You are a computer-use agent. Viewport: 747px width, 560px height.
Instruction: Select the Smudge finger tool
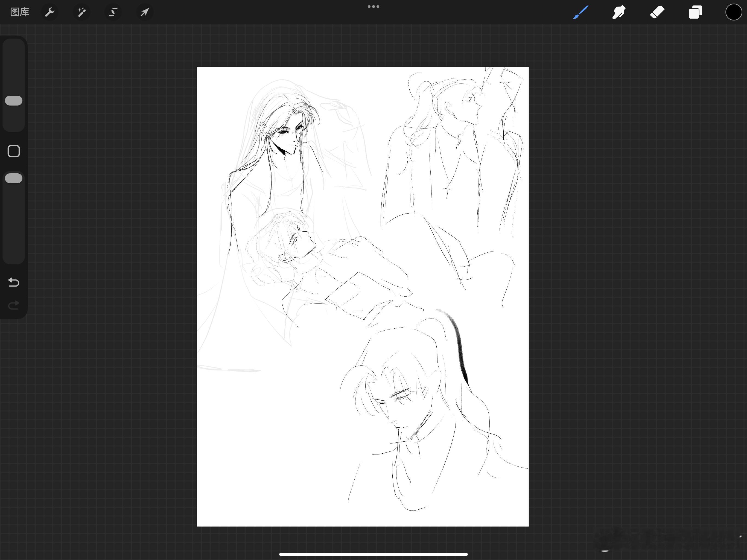pos(619,12)
